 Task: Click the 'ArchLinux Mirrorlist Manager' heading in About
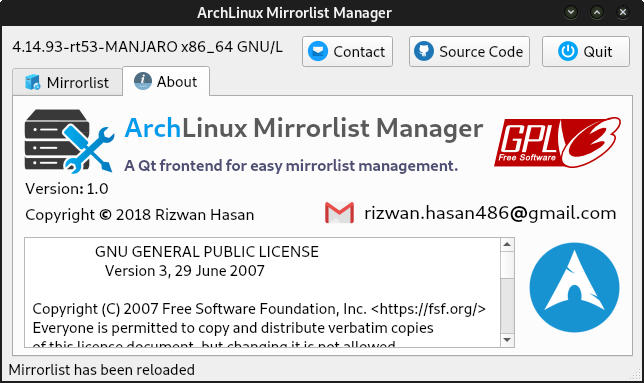(x=304, y=128)
